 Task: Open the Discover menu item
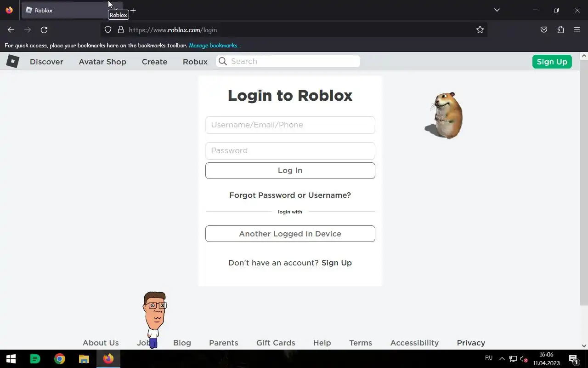pyautogui.click(x=46, y=62)
